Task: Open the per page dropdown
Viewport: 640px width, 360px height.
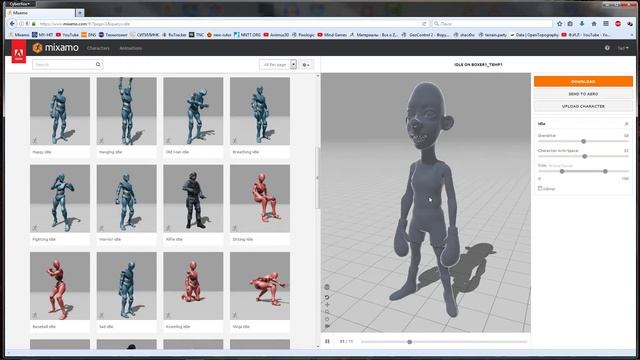Action: (x=278, y=64)
